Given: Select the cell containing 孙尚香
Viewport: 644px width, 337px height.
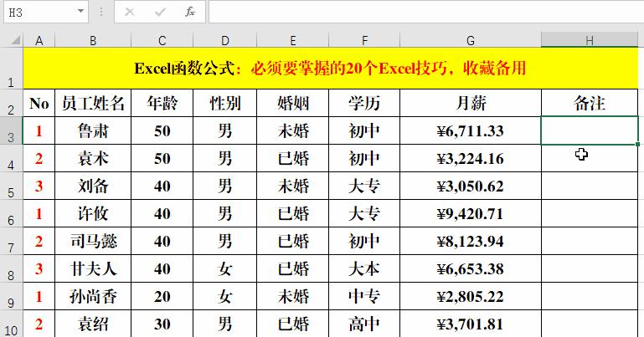Looking at the screenshot, I should pos(93,296).
